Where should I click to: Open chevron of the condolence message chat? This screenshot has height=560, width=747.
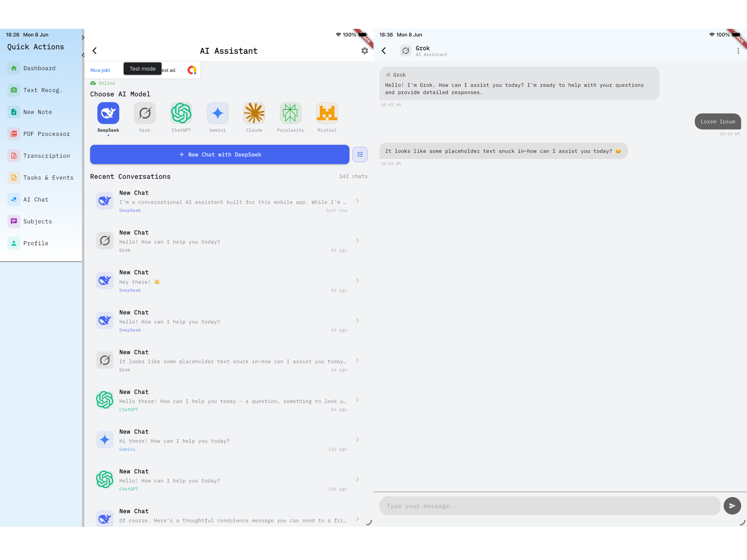(357, 519)
